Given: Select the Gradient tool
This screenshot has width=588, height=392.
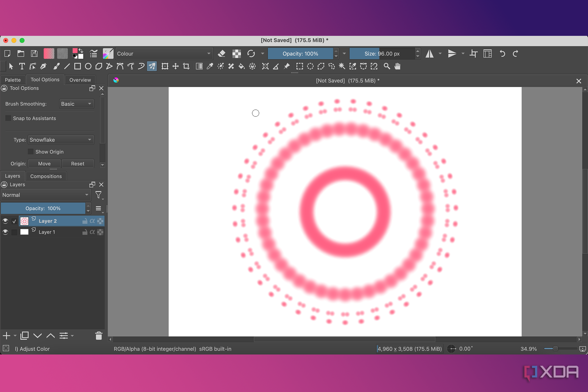Looking at the screenshot, I should tap(199, 66).
